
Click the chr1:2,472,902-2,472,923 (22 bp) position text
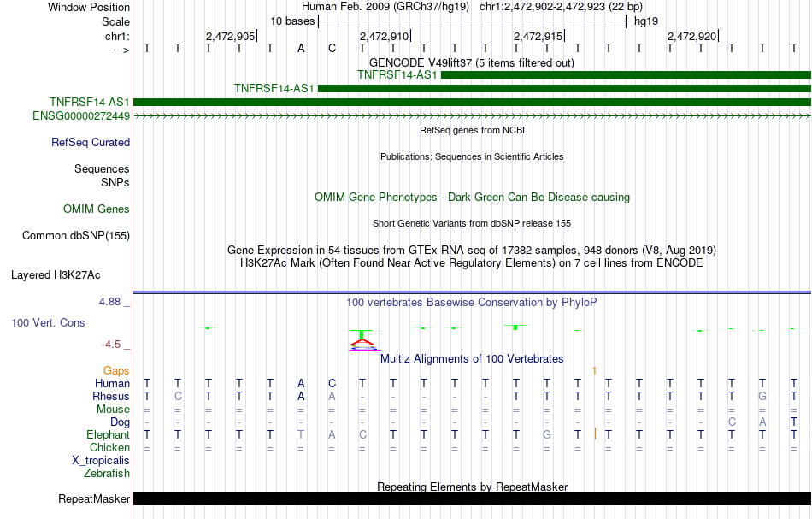[x=561, y=7]
